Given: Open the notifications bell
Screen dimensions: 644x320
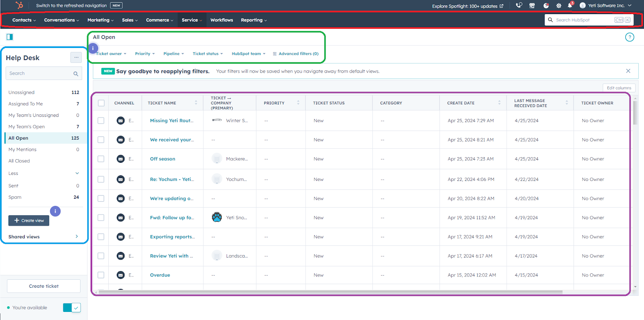Looking at the screenshot, I should pos(570,6).
